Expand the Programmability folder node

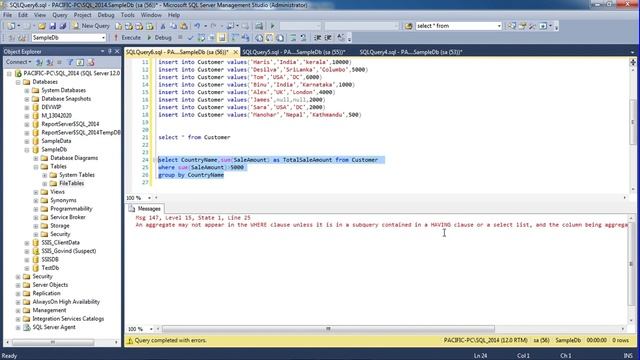(36, 209)
